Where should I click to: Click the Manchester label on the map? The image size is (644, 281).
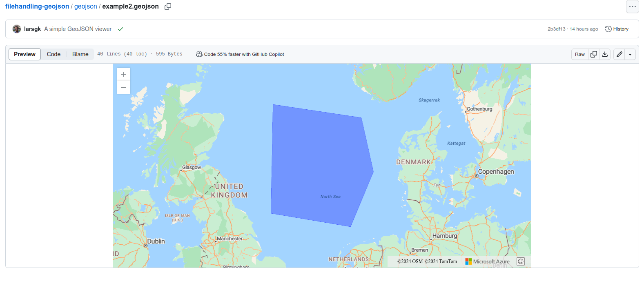[x=230, y=239]
